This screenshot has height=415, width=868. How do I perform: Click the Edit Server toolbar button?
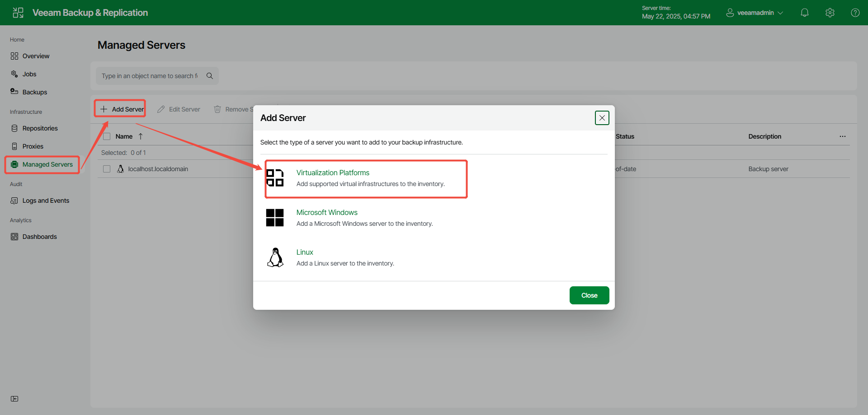click(x=179, y=109)
